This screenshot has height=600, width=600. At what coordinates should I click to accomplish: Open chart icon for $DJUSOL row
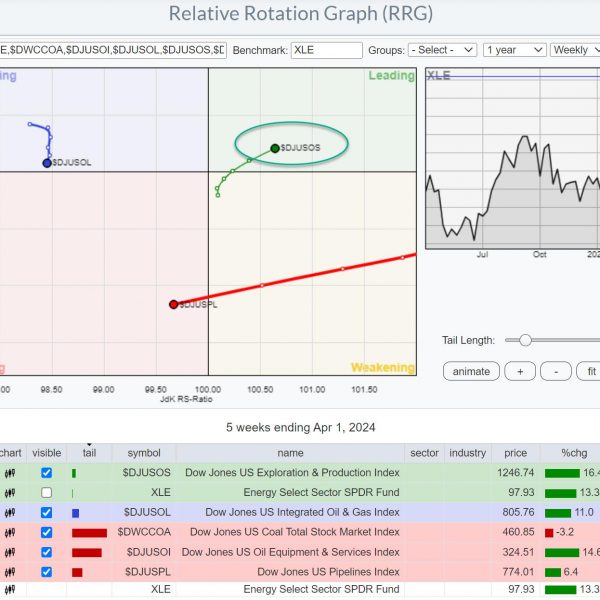[x=10, y=513]
